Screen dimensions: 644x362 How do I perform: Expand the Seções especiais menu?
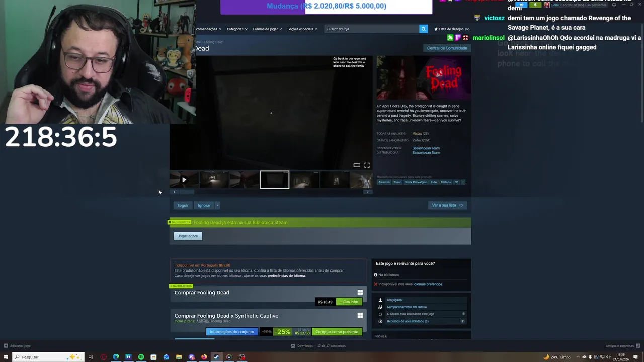click(x=302, y=29)
